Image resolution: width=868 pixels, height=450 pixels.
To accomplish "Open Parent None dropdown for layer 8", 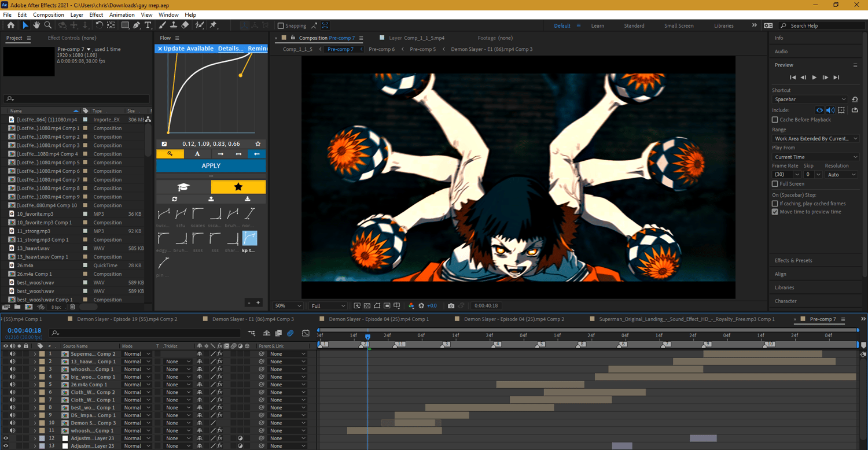I will (x=288, y=408).
